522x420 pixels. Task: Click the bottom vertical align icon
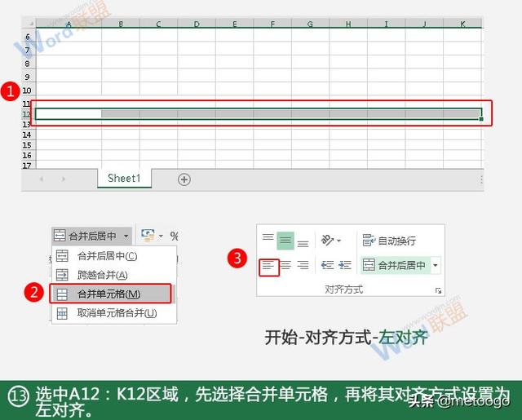click(x=303, y=244)
